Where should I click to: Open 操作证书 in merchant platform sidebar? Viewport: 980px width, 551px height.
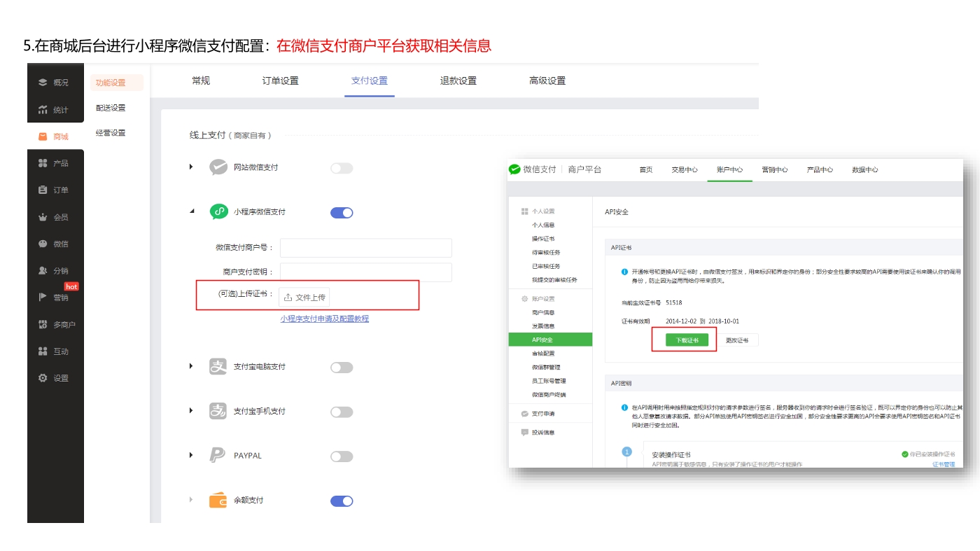pyautogui.click(x=543, y=239)
